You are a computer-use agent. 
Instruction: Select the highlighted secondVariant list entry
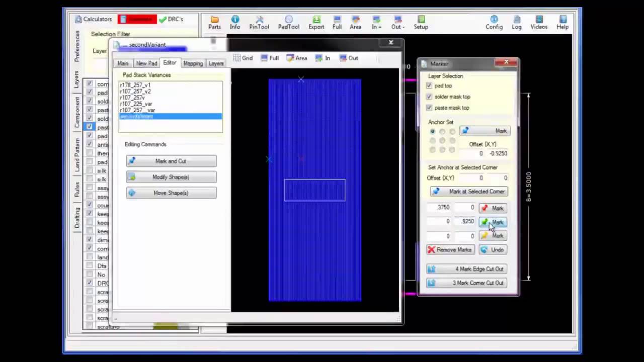pos(171,117)
